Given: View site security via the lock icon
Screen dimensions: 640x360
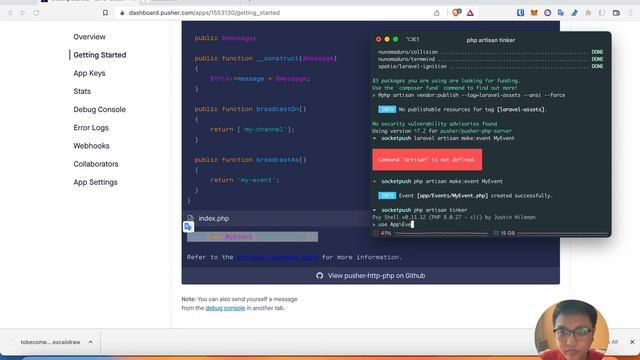Looking at the screenshot, I should [x=122, y=13].
